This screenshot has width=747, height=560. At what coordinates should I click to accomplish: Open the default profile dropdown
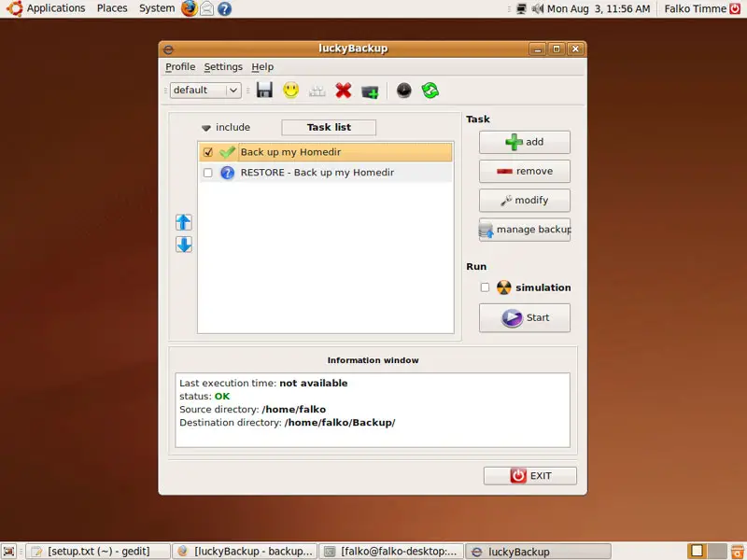(205, 90)
